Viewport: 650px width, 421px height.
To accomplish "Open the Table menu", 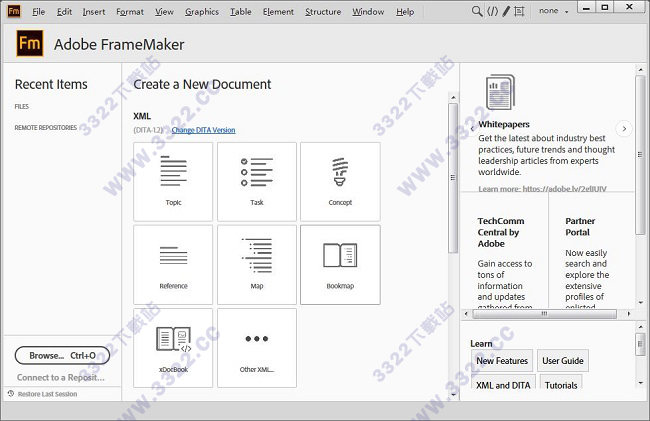I will pyautogui.click(x=241, y=12).
